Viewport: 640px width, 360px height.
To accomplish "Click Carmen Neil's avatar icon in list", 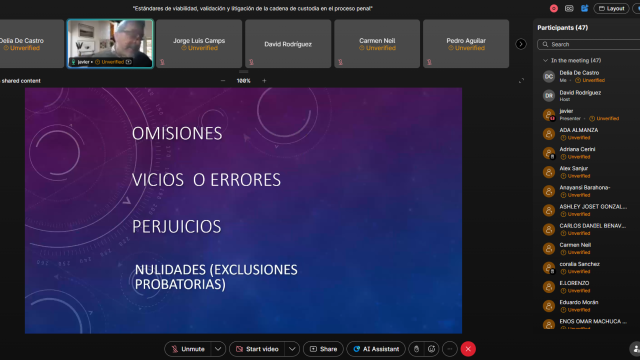I will point(549,249).
